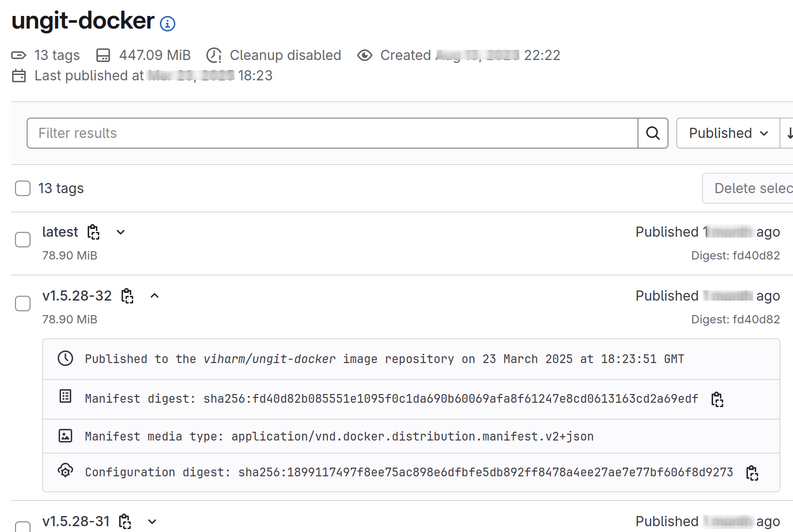Click the list icon beside Manifest digest
This screenshot has height=532, width=793.
coord(65,396)
